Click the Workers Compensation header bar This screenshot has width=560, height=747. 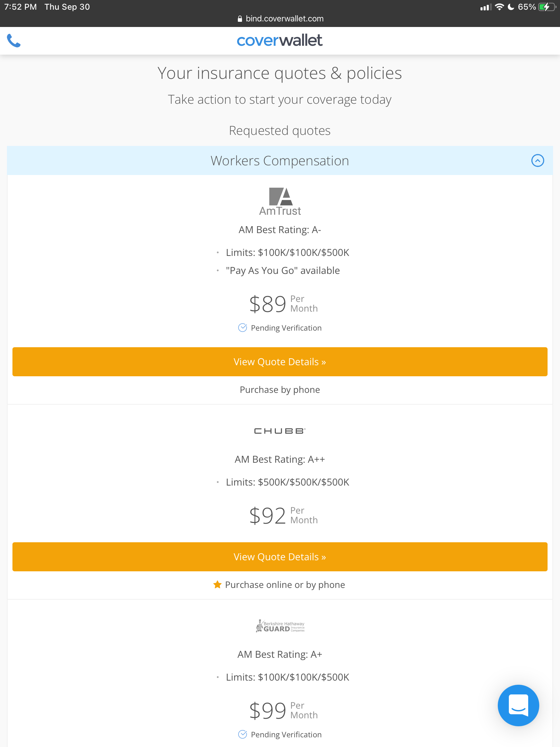(280, 160)
